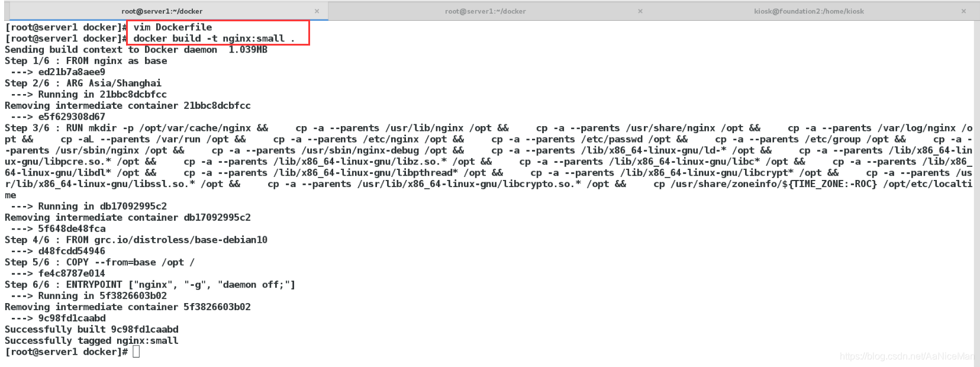Close the second root@server1 docker tab

coord(640,11)
